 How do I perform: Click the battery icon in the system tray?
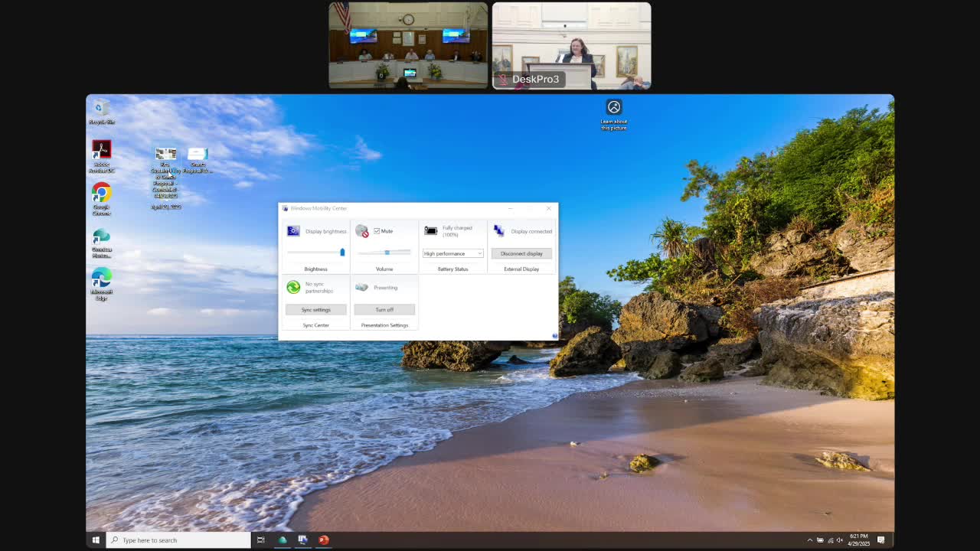tap(820, 540)
